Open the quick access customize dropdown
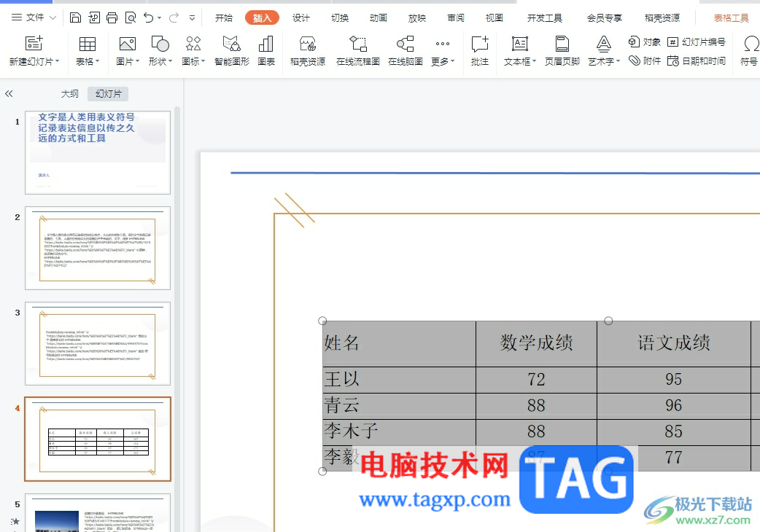 click(x=192, y=18)
